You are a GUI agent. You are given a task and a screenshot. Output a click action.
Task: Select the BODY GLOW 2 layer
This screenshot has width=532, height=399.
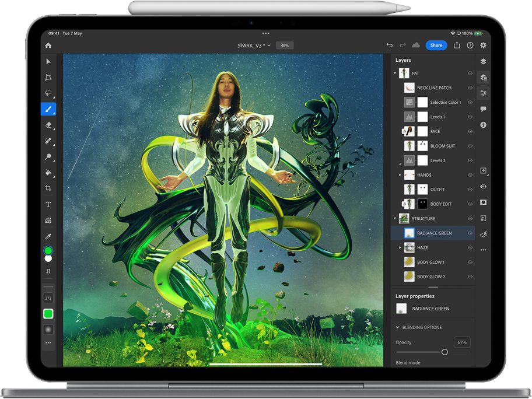point(433,277)
